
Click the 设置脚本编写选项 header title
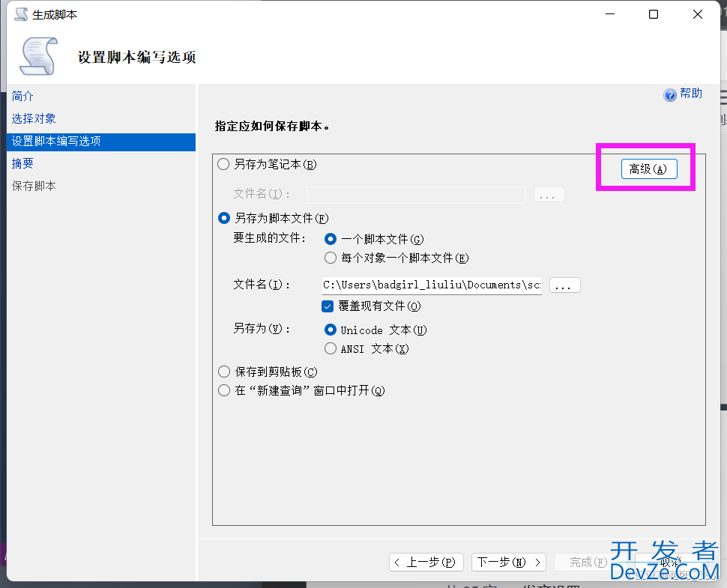pyautogui.click(x=136, y=57)
